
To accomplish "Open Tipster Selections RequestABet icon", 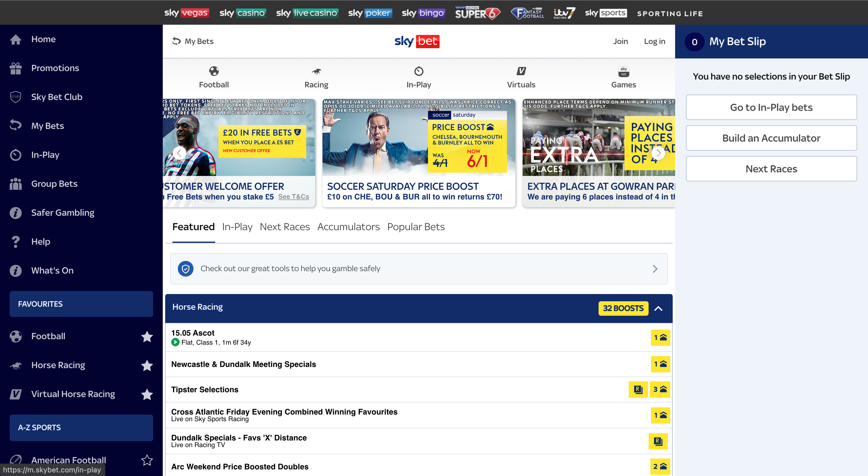I will (x=638, y=390).
